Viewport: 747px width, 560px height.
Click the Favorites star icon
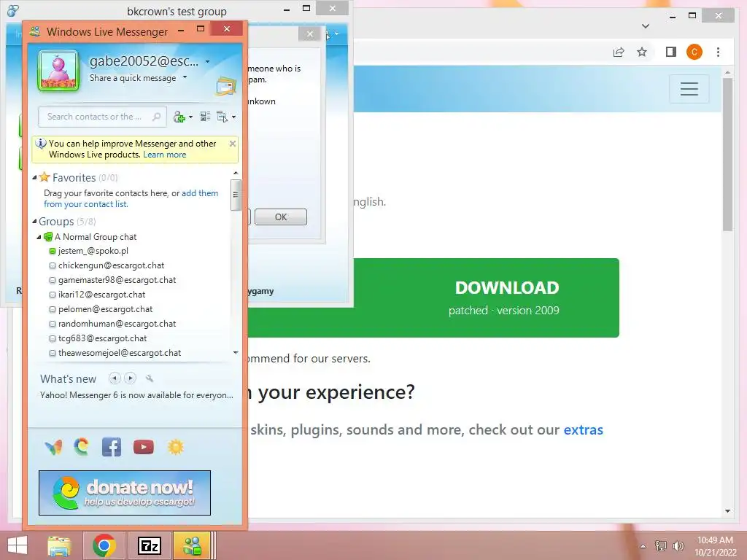coord(44,177)
